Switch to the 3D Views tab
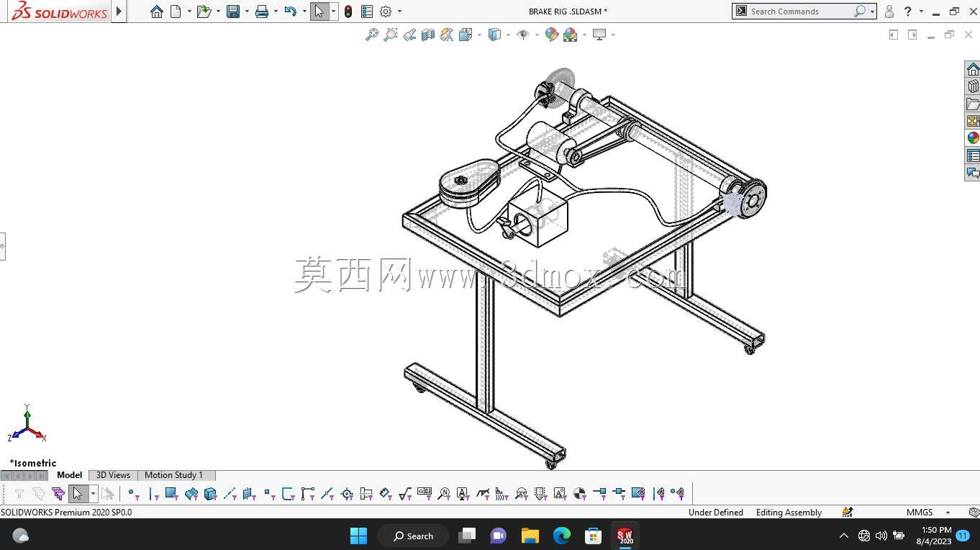This screenshot has width=980, height=550. point(113,475)
